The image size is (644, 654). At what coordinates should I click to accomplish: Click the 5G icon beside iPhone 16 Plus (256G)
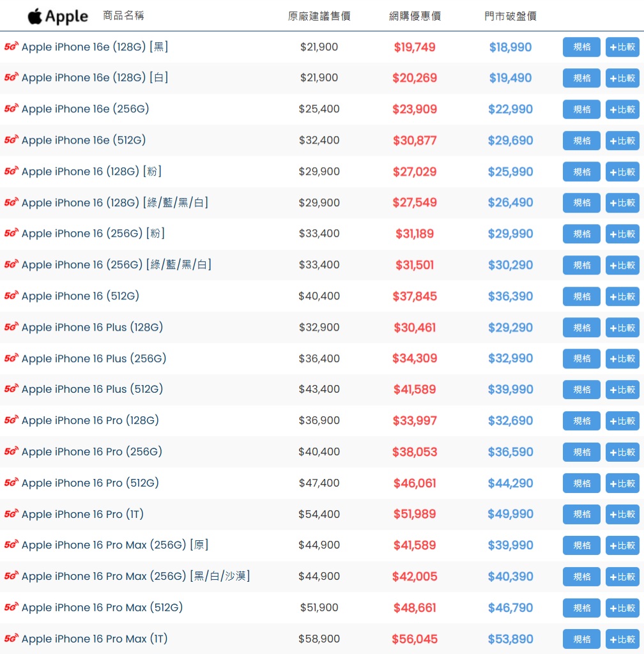tap(11, 358)
